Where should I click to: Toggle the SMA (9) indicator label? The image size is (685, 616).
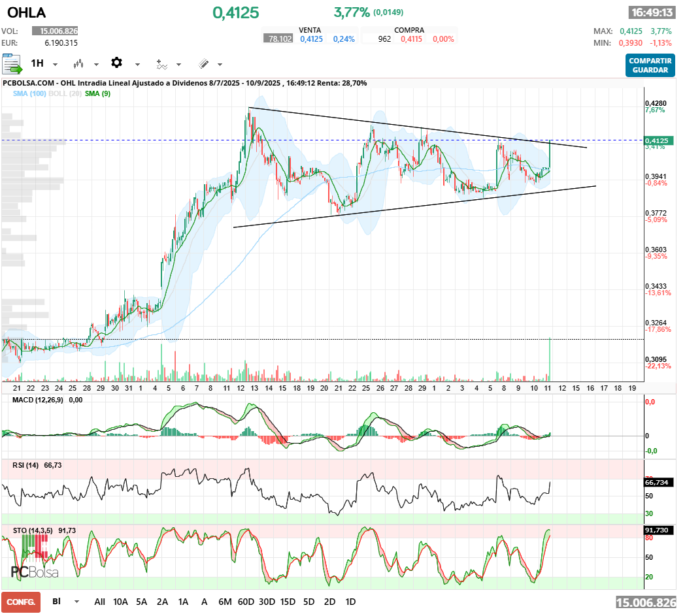pos(97,93)
